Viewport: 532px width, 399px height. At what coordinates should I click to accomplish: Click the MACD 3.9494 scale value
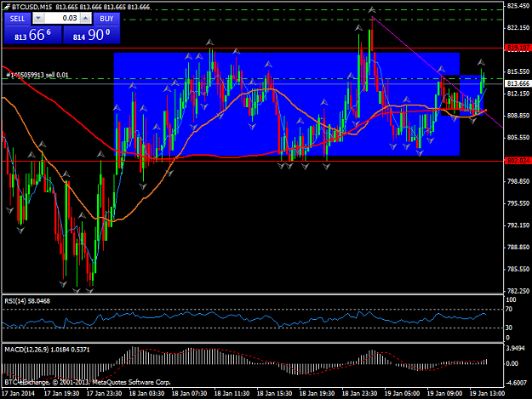515,348
